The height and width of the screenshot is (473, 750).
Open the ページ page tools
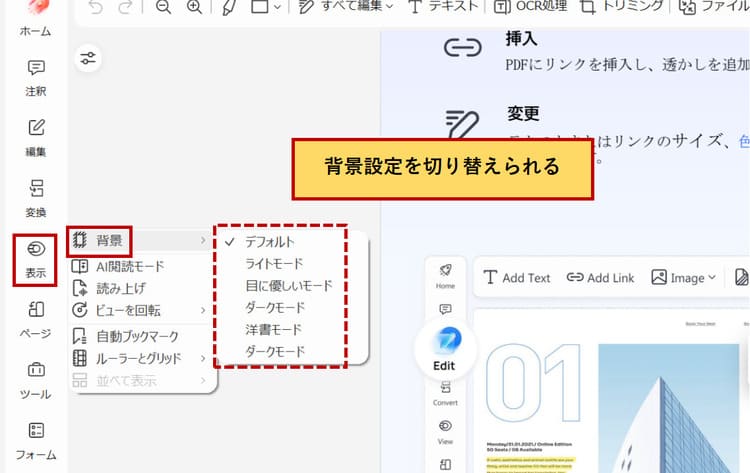pos(36,320)
